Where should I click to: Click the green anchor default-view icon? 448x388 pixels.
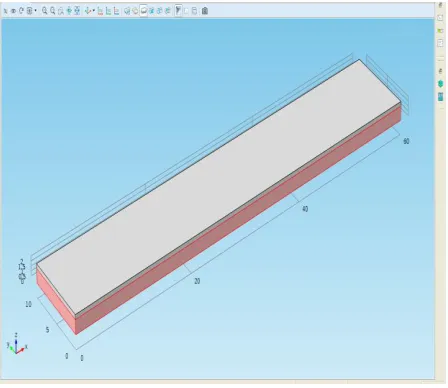coord(88,11)
